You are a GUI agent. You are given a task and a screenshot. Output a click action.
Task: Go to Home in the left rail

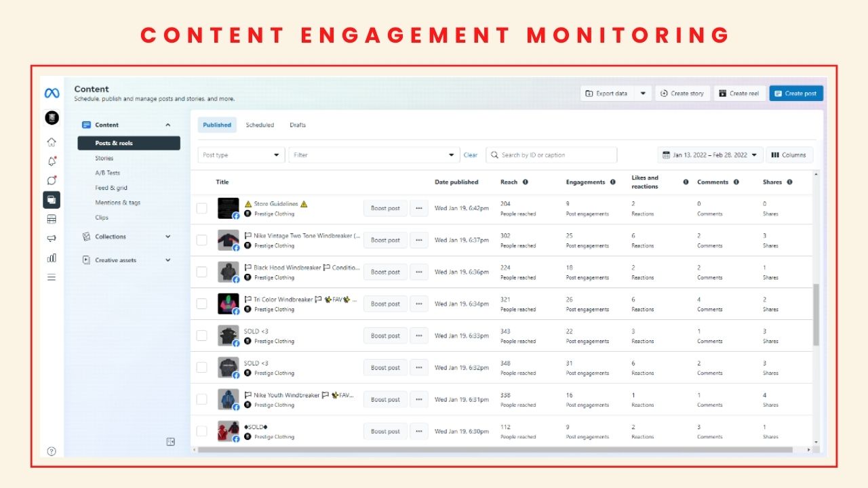tap(52, 142)
